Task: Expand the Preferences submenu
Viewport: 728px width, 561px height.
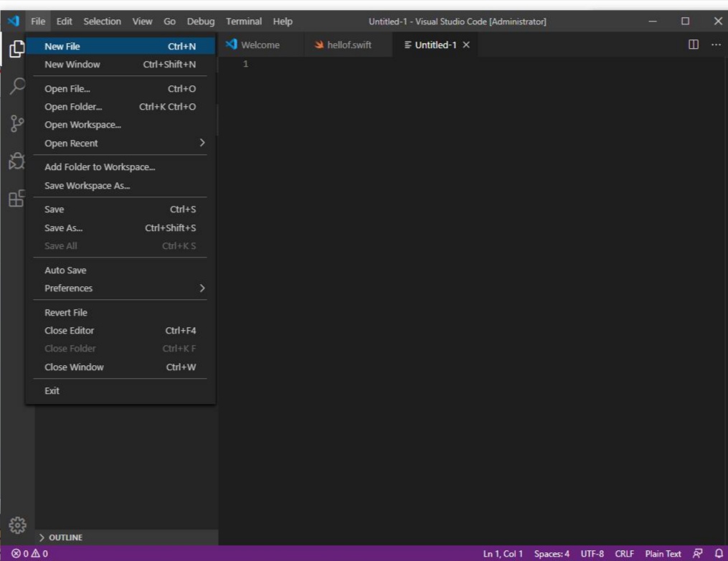Action: [68, 288]
